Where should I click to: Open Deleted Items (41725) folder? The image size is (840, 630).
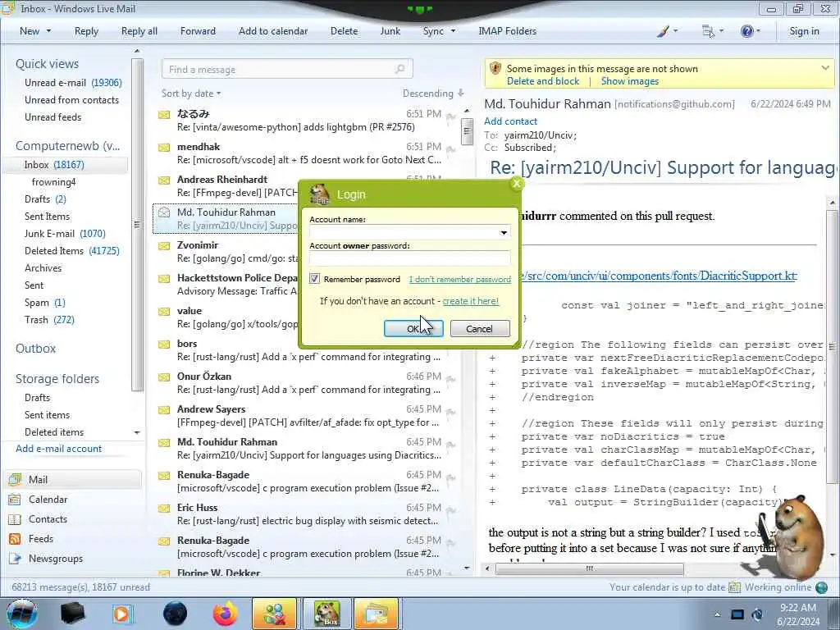coord(72,251)
